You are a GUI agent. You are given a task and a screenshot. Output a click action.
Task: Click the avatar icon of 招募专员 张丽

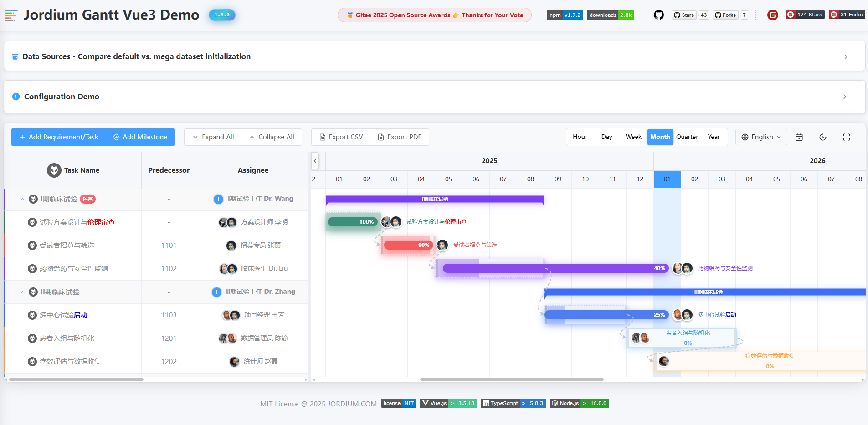231,245
